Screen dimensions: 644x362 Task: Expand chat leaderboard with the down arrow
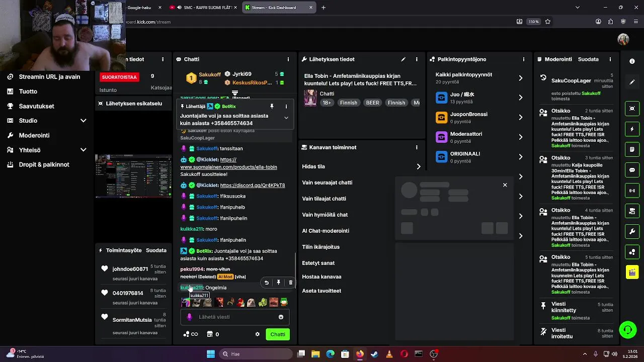[235, 93]
